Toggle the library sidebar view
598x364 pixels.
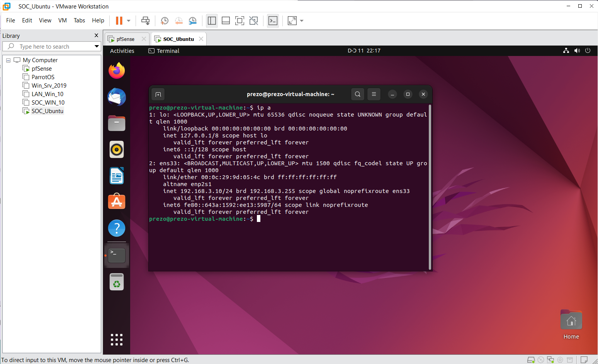coord(212,20)
